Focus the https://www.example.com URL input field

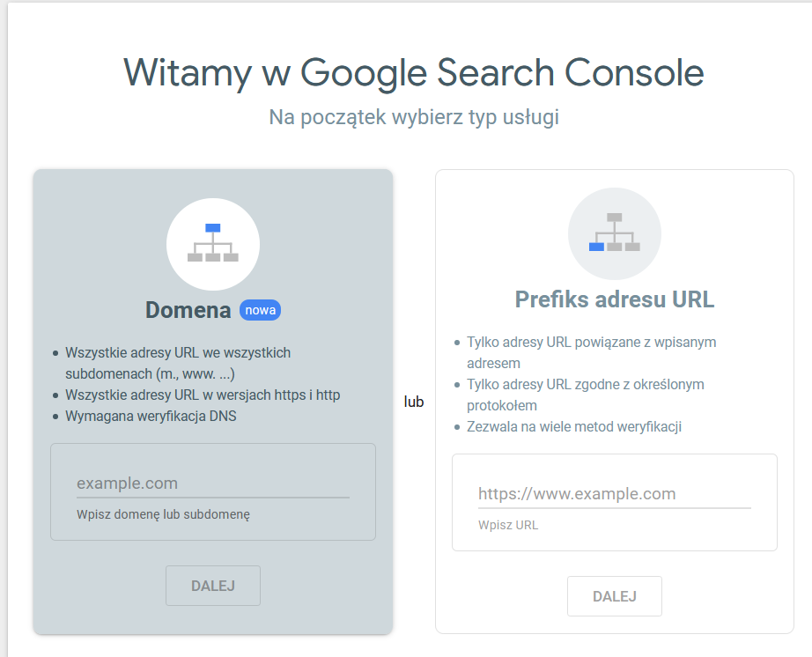tap(614, 493)
